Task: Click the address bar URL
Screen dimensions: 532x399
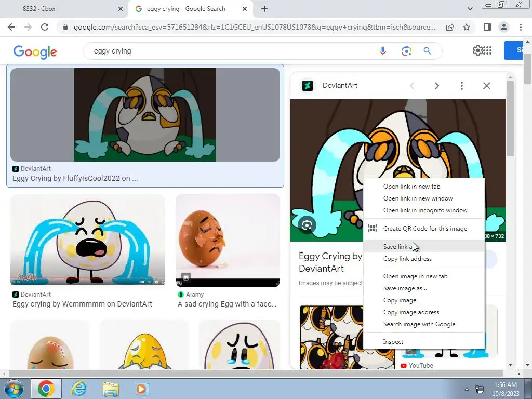Action: pos(255,27)
